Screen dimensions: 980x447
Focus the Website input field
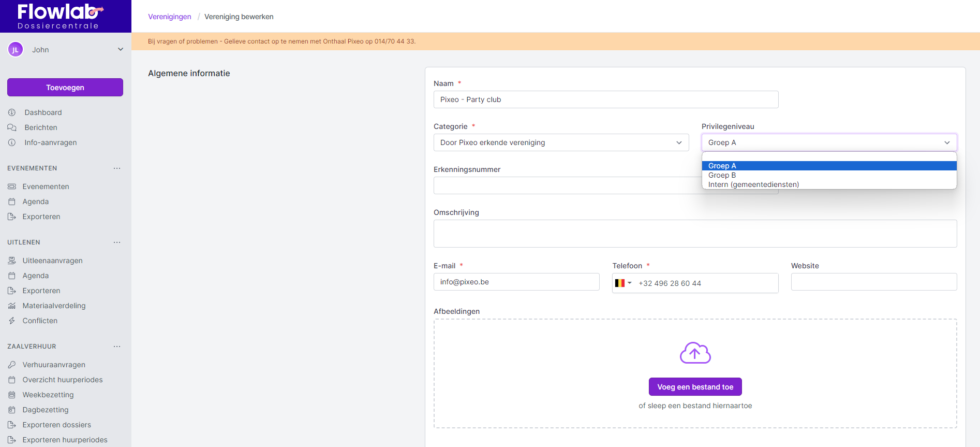pos(873,282)
